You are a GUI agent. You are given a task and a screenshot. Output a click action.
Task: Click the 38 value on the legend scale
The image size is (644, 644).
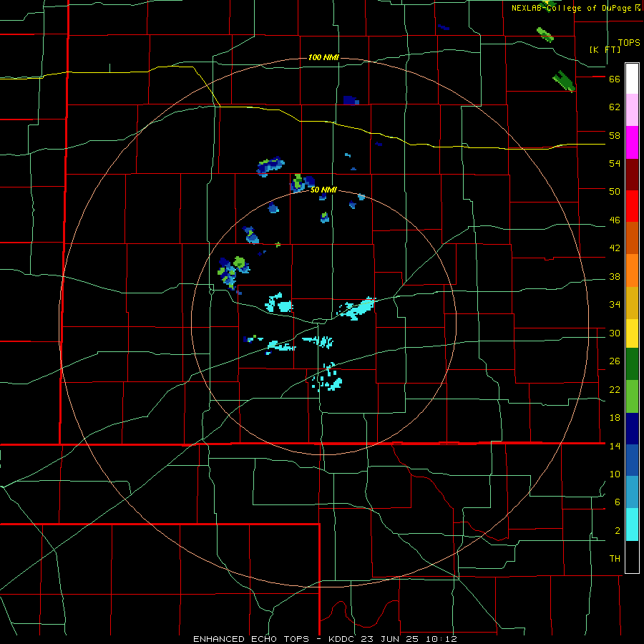pos(615,277)
